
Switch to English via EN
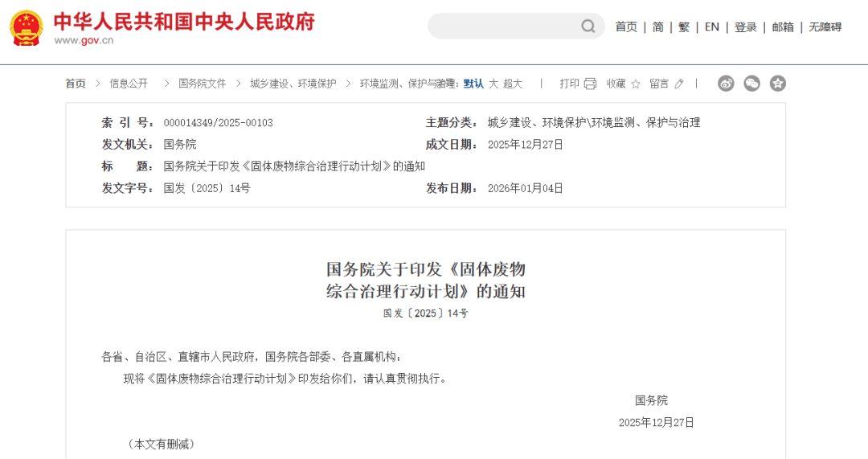[x=711, y=27]
